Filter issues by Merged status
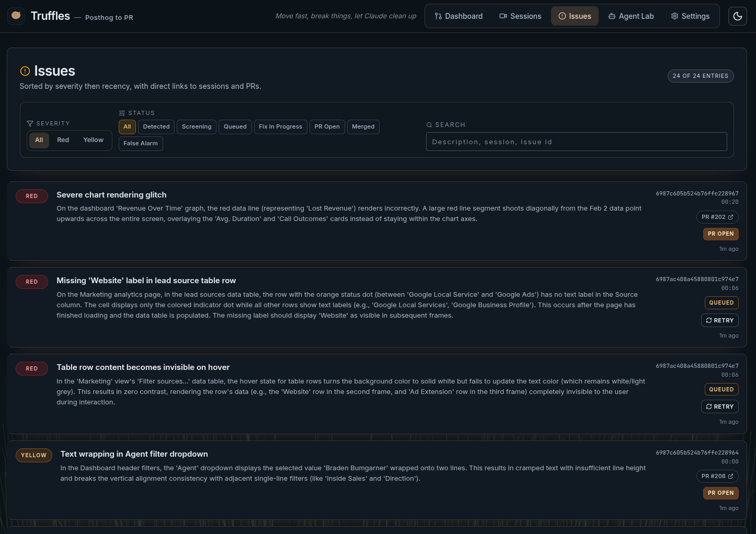The image size is (756, 534). [363, 126]
